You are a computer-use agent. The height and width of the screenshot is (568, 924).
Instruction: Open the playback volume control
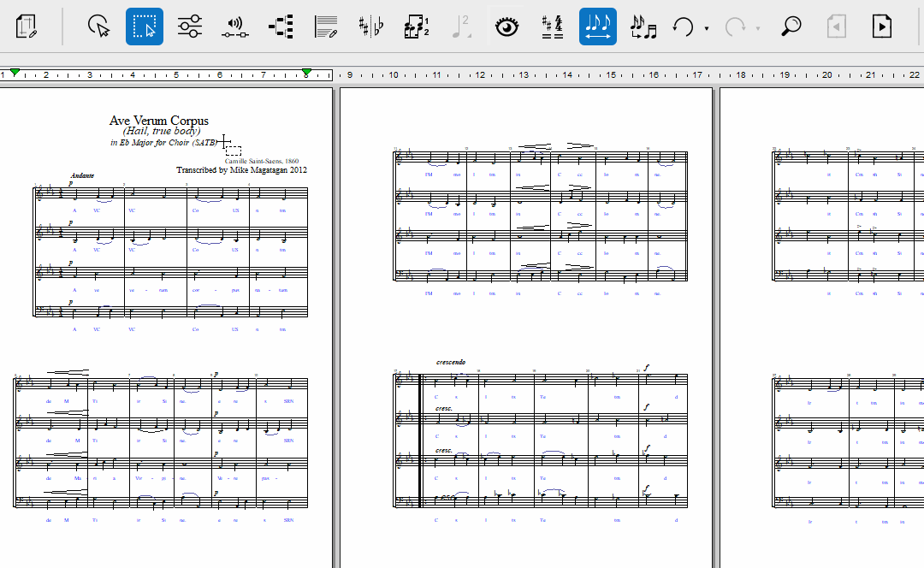click(x=235, y=27)
